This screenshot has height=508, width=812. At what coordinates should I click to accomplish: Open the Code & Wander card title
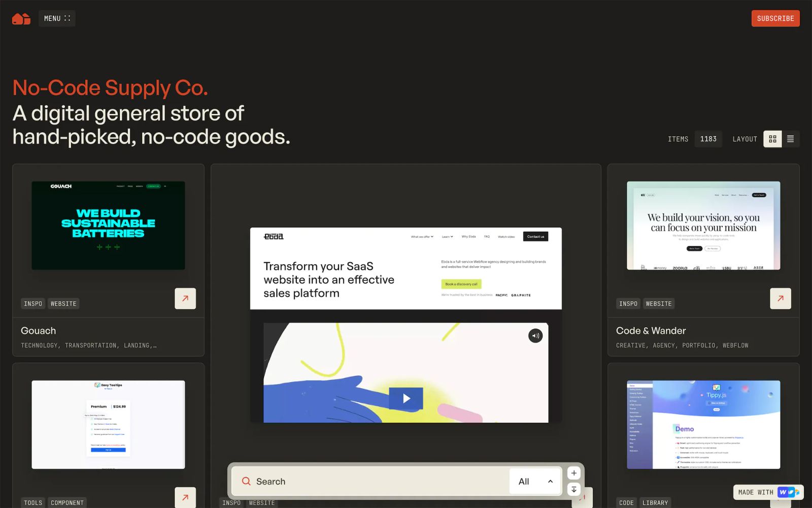[651, 331]
